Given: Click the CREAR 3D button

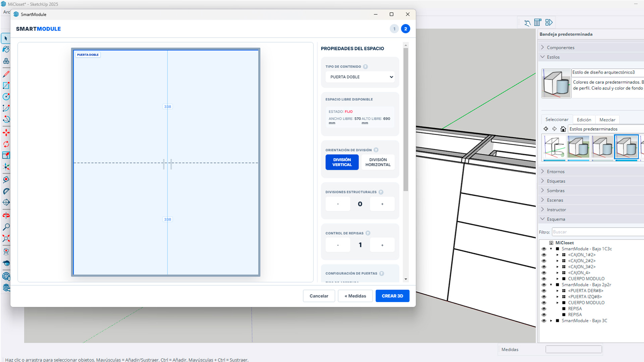Looking at the screenshot, I should pyautogui.click(x=392, y=296).
